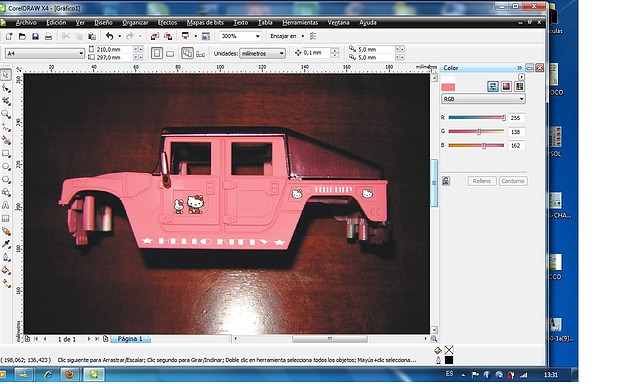640x384 pixels.
Task: Open the Efectos menu
Action: pos(167,23)
